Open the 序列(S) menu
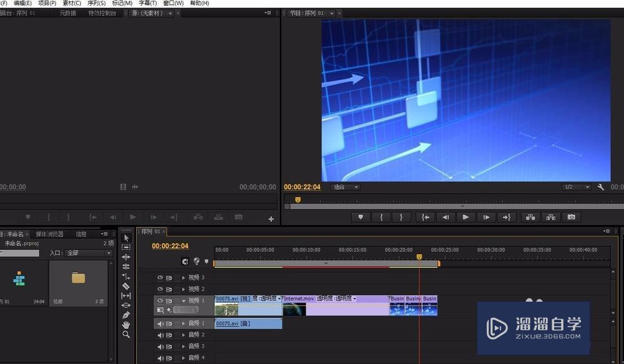 pos(96,3)
